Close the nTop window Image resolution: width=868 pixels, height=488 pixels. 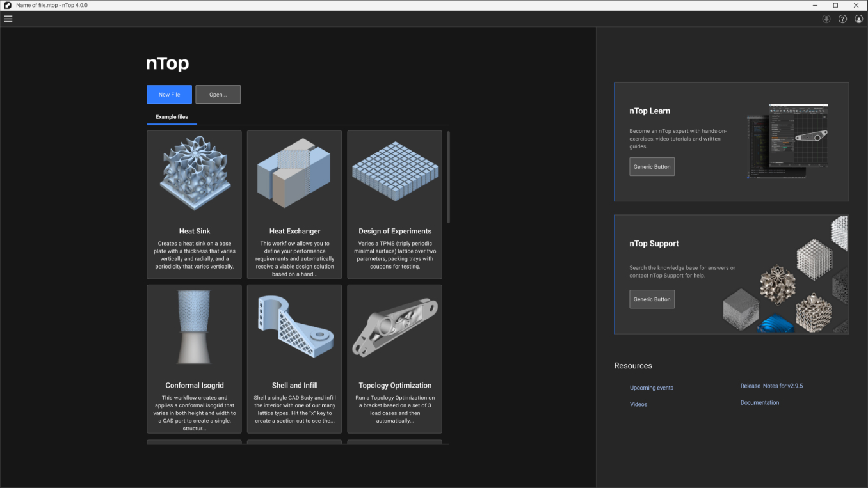click(x=856, y=5)
